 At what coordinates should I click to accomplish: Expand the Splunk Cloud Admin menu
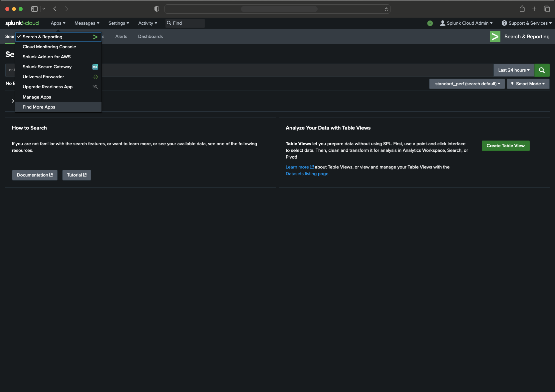tap(466, 23)
